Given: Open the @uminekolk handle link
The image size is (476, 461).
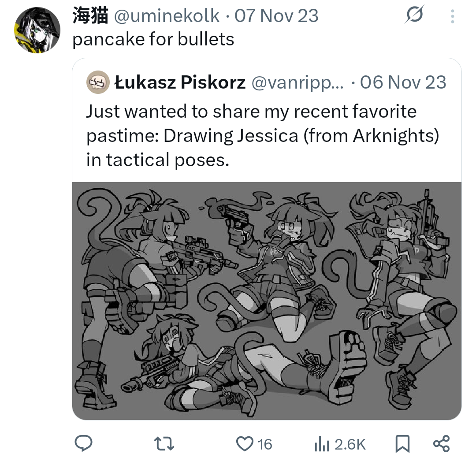Looking at the screenshot, I should (167, 17).
